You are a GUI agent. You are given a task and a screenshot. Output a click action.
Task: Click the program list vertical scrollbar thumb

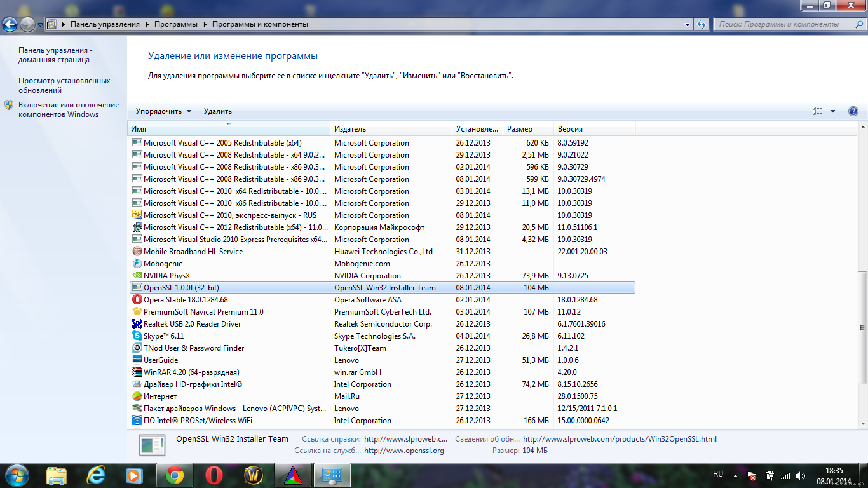[862, 327]
